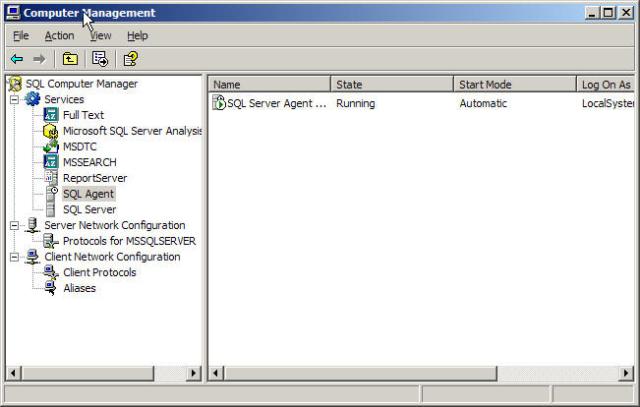
Task: Click the Client Protocols icon
Action: pyautogui.click(x=51, y=273)
